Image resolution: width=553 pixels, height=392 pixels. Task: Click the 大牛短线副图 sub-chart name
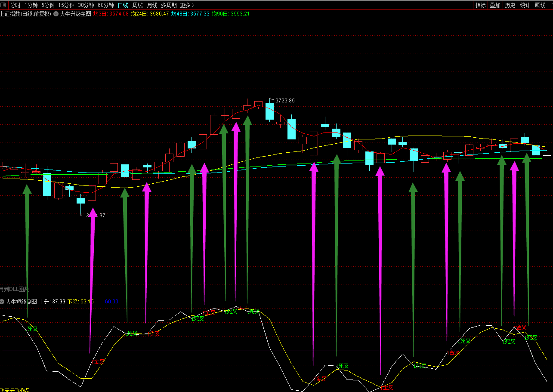(x=22, y=302)
